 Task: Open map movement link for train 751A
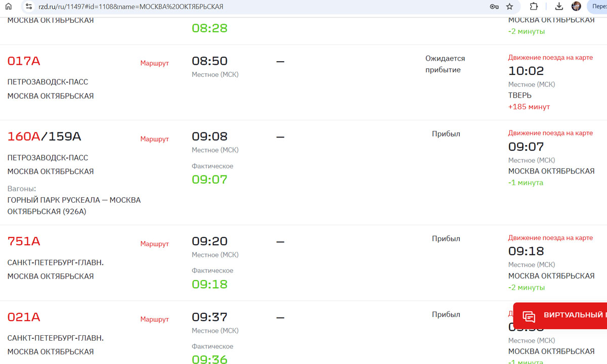[x=550, y=238]
